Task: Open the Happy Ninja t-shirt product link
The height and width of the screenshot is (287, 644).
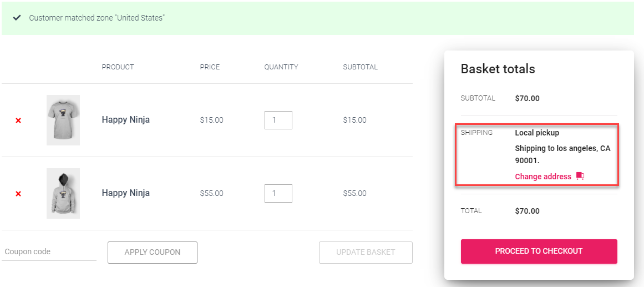Action: 125,120
